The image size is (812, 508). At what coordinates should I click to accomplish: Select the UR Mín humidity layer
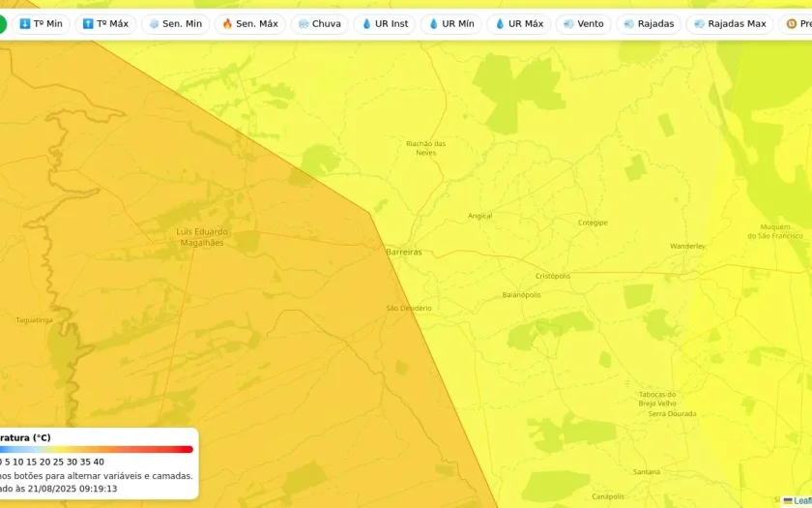[451, 24]
